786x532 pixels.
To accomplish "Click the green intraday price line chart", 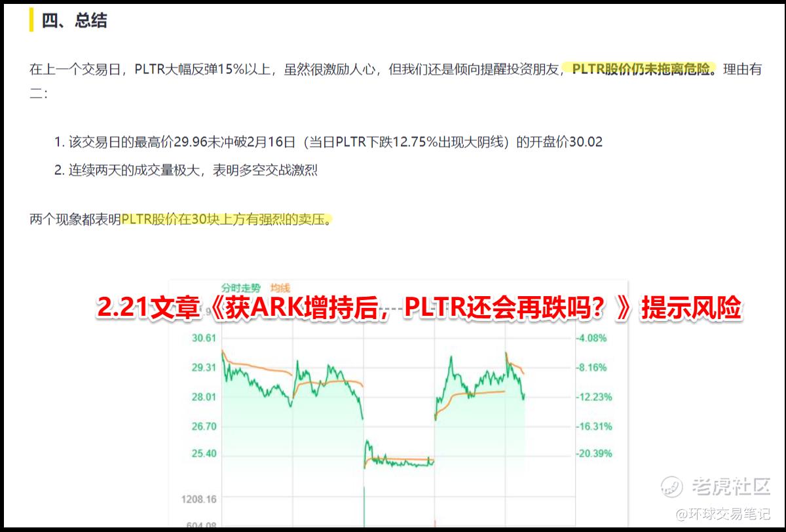I will click(373, 409).
